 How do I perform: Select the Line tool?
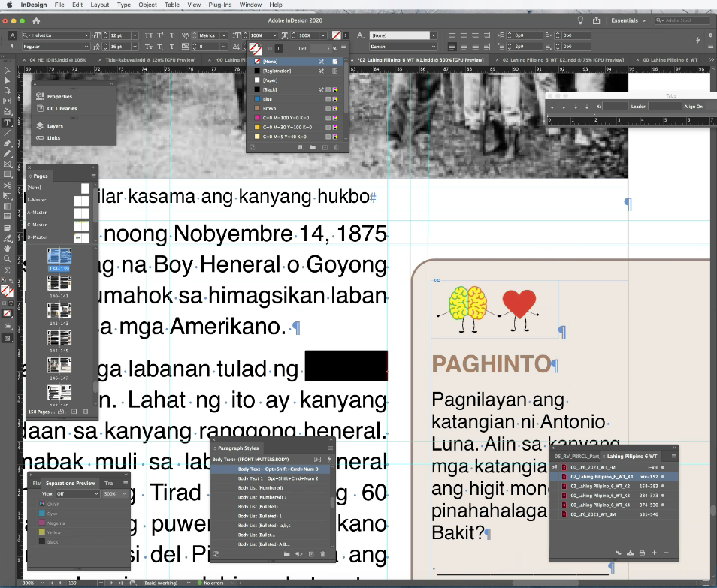tap(8, 134)
